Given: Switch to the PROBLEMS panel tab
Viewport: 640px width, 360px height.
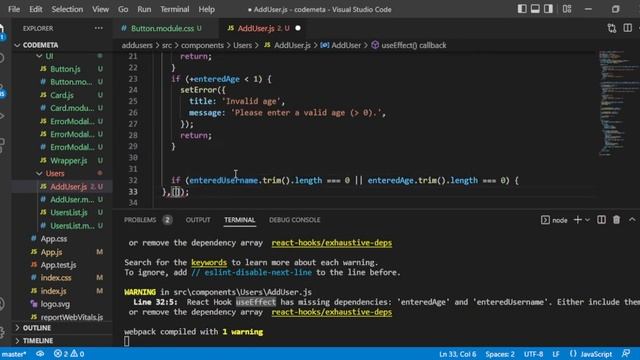Looking at the screenshot, I should click(140, 220).
